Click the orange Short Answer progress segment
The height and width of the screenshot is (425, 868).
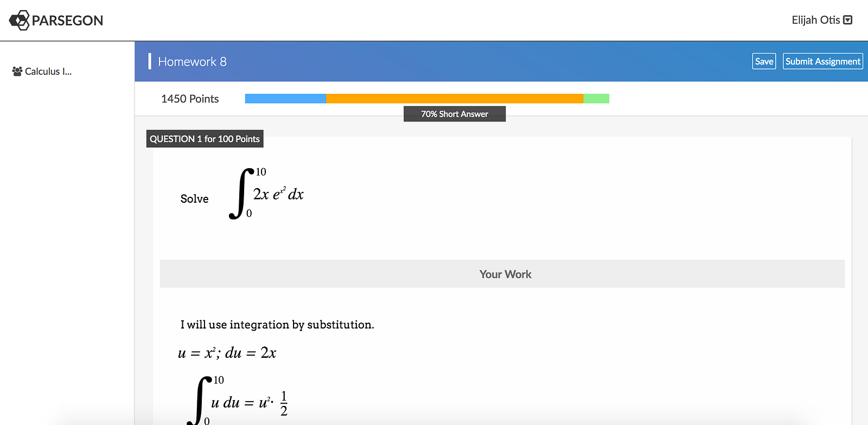click(455, 99)
